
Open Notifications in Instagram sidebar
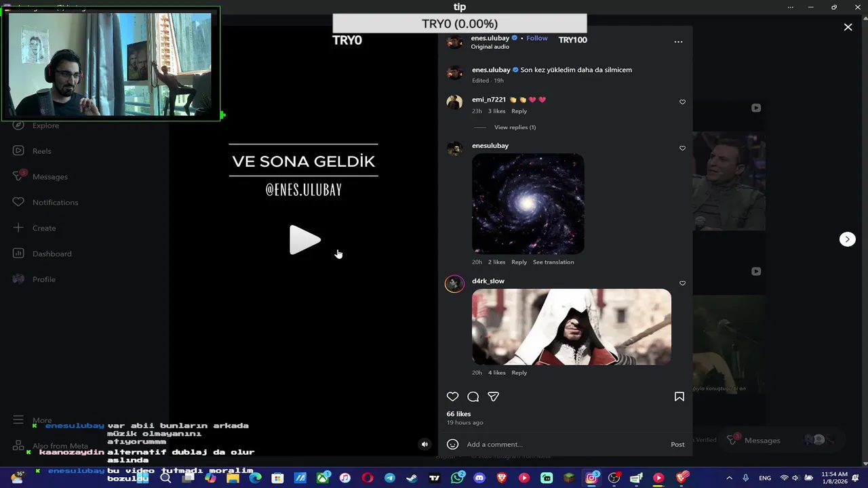coord(45,203)
